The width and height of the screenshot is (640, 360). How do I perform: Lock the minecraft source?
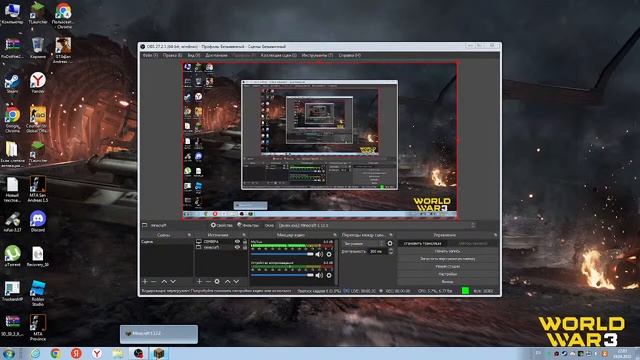point(245,247)
